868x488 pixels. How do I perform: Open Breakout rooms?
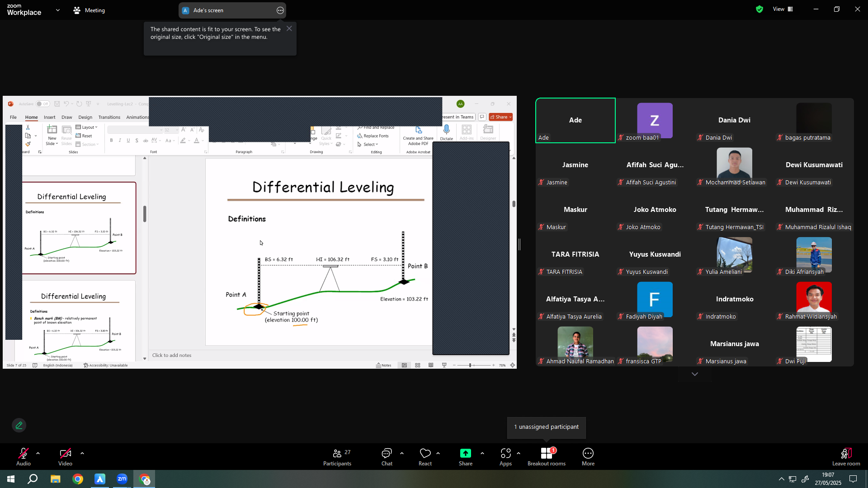pos(547,457)
